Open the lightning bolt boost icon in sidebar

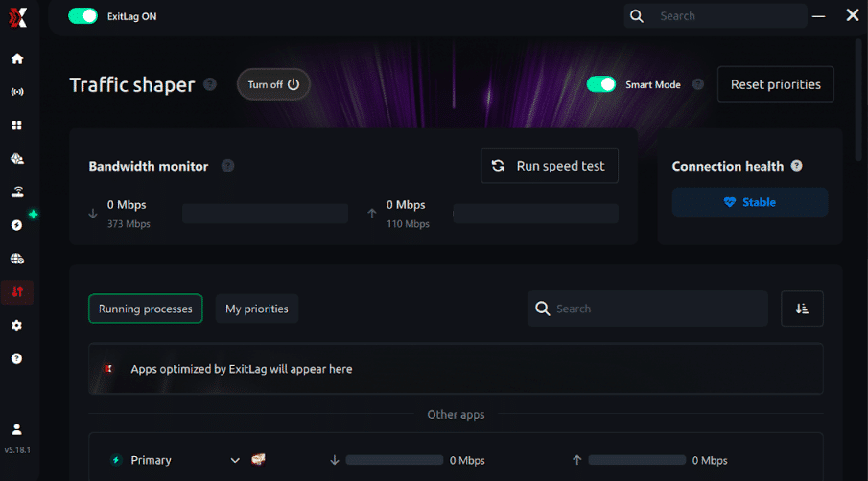tap(16, 225)
